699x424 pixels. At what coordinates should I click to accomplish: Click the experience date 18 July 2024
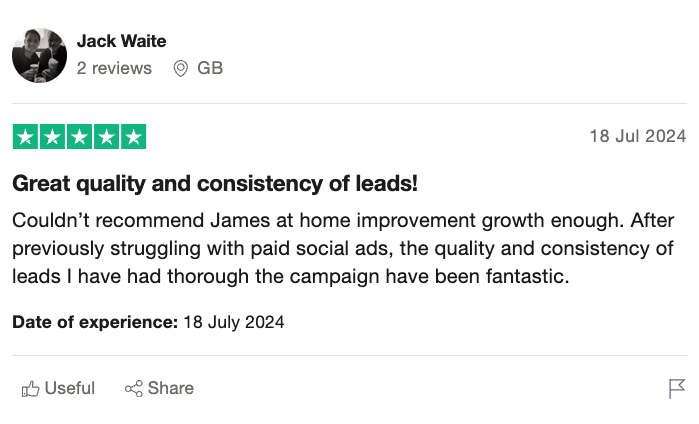(x=234, y=322)
